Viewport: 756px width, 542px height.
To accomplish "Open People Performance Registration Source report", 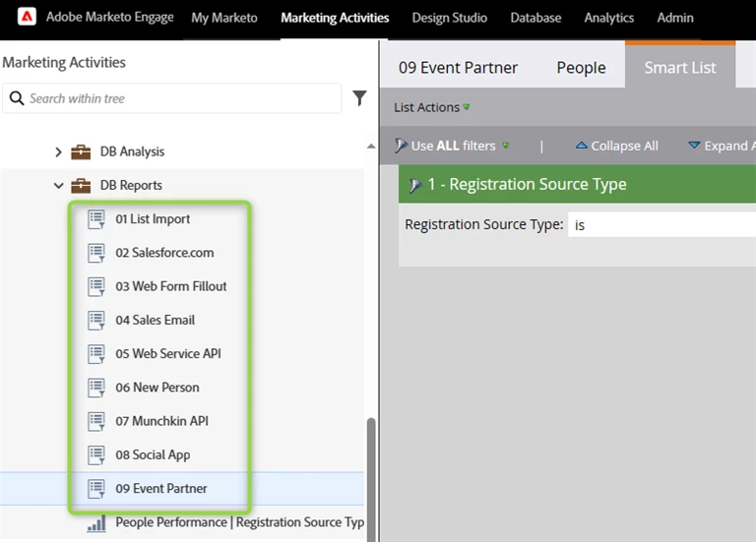I will (x=239, y=522).
